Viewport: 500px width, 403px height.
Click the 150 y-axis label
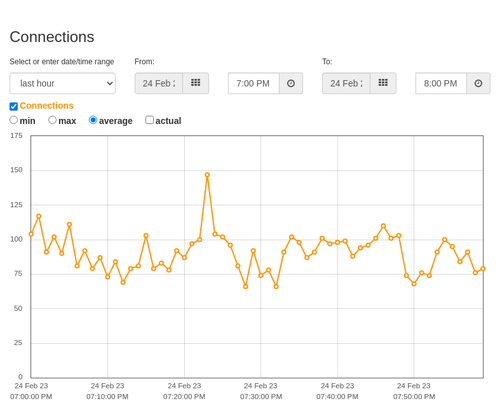(x=16, y=170)
